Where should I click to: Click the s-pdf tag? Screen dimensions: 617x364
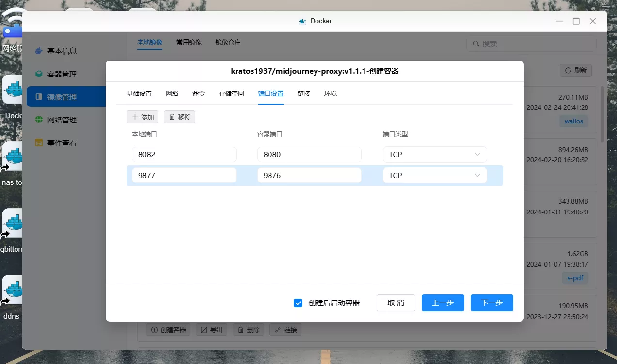[575, 278]
